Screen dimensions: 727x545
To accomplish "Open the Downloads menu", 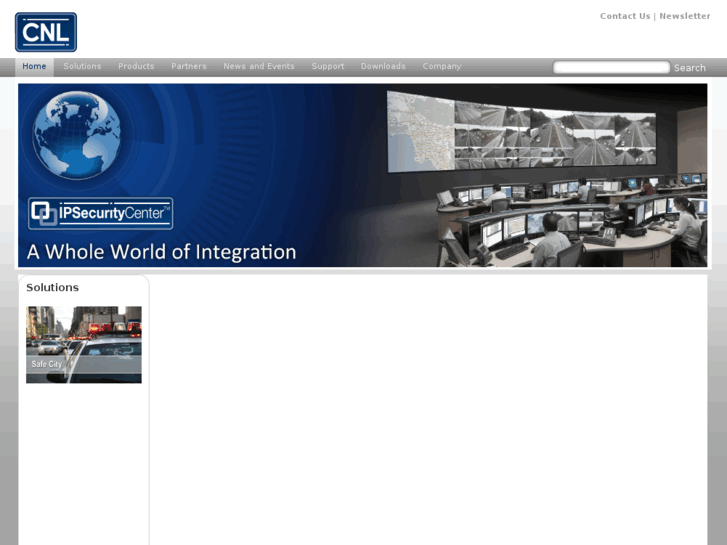I will (x=383, y=67).
